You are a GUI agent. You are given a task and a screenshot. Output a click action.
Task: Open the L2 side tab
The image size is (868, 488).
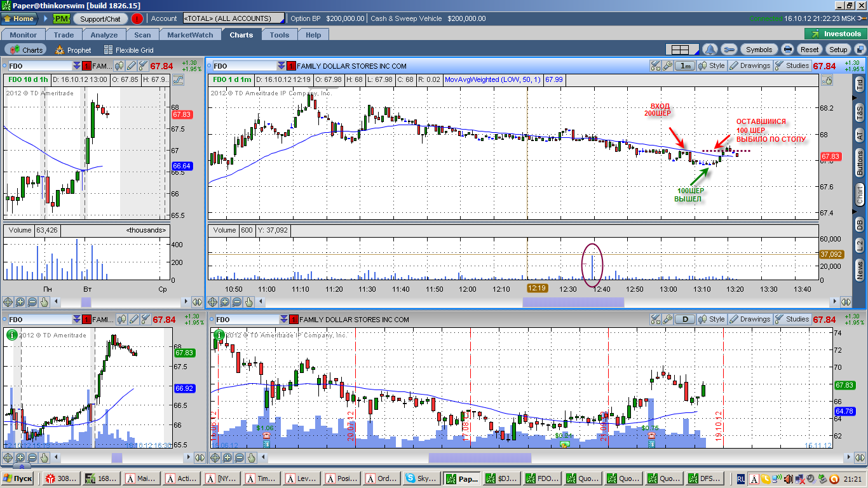coord(859,245)
